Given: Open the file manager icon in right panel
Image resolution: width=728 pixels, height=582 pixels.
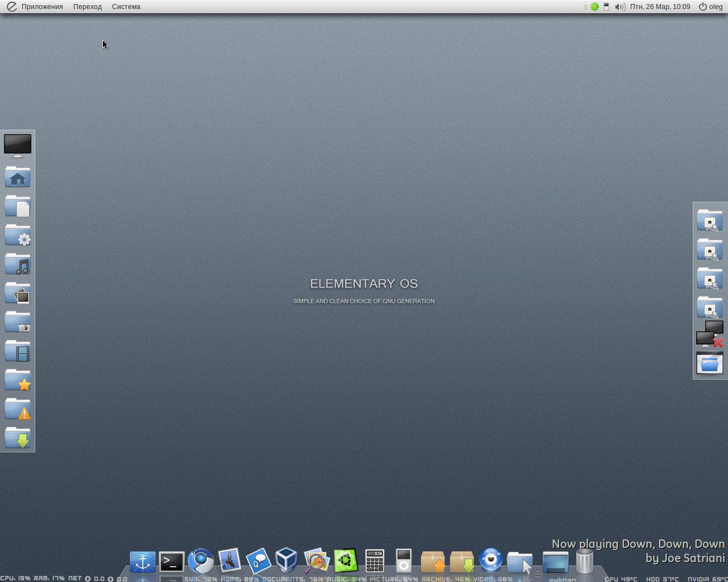Looking at the screenshot, I should point(710,363).
